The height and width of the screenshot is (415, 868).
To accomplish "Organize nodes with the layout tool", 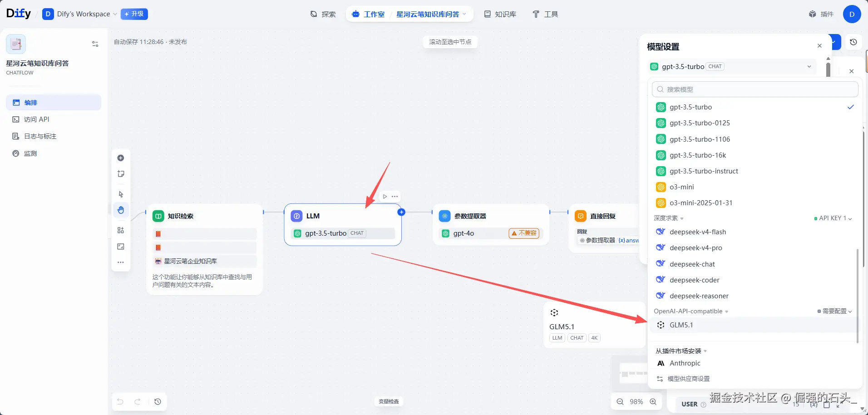I will click(121, 230).
